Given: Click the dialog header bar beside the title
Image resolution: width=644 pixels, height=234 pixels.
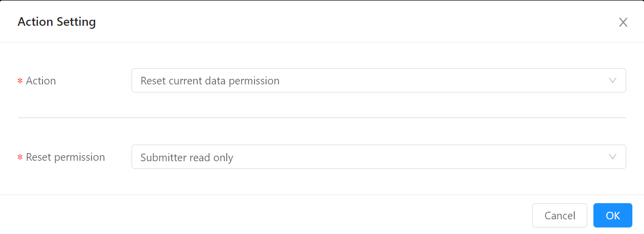Looking at the screenshot, I should click(x=354, y=22).
